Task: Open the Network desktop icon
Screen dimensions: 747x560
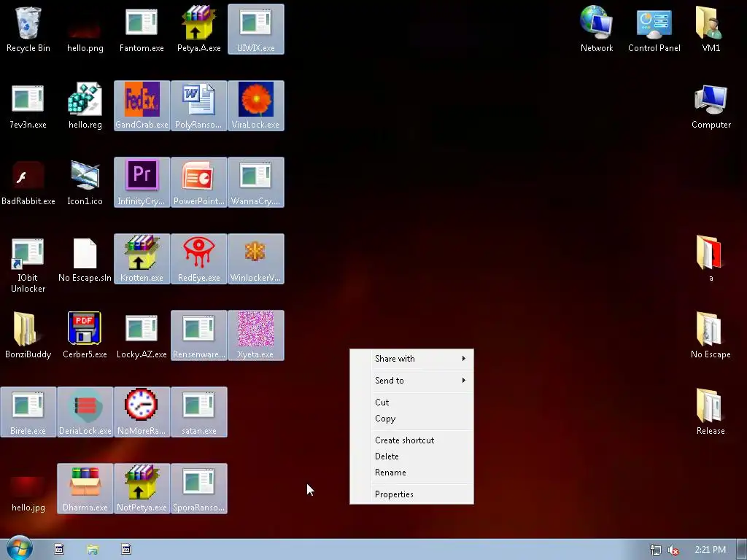Action: (x=597, y=29)
